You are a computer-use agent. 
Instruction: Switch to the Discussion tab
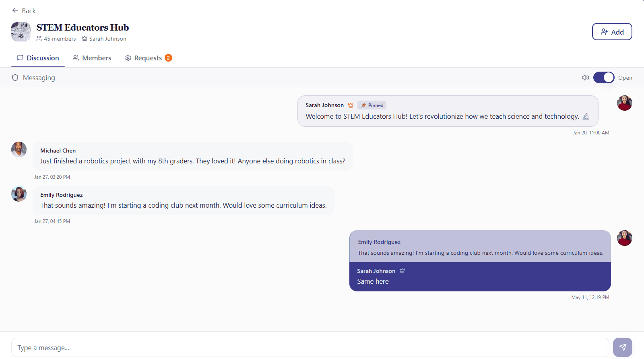pyautogui.click(x=38, y=58)
